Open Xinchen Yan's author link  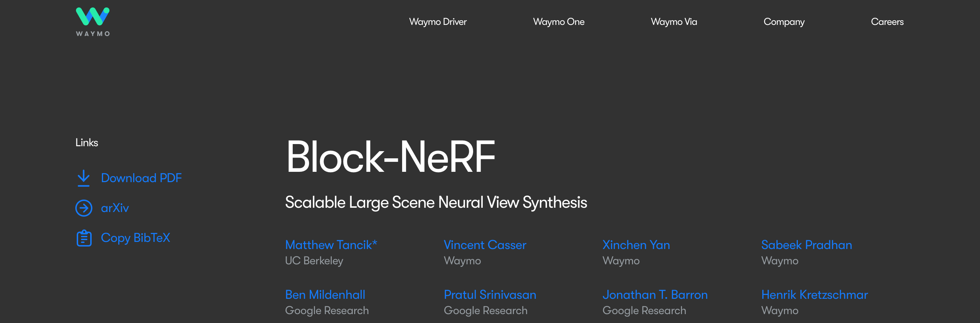(636, 244)
